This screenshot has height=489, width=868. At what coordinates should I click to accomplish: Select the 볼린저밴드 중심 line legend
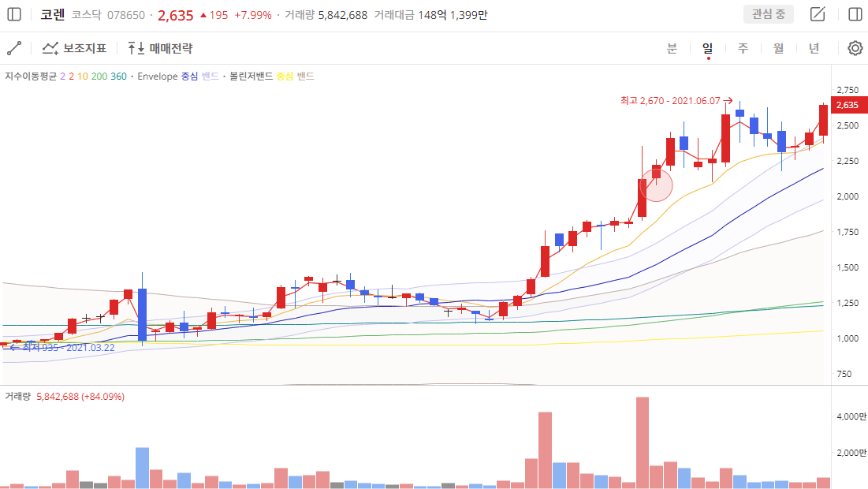[x=285, y=77]
